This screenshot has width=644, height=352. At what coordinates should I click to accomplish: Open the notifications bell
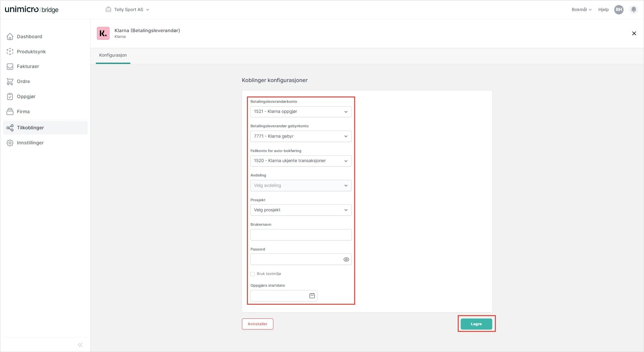click(x=634, y=9)
